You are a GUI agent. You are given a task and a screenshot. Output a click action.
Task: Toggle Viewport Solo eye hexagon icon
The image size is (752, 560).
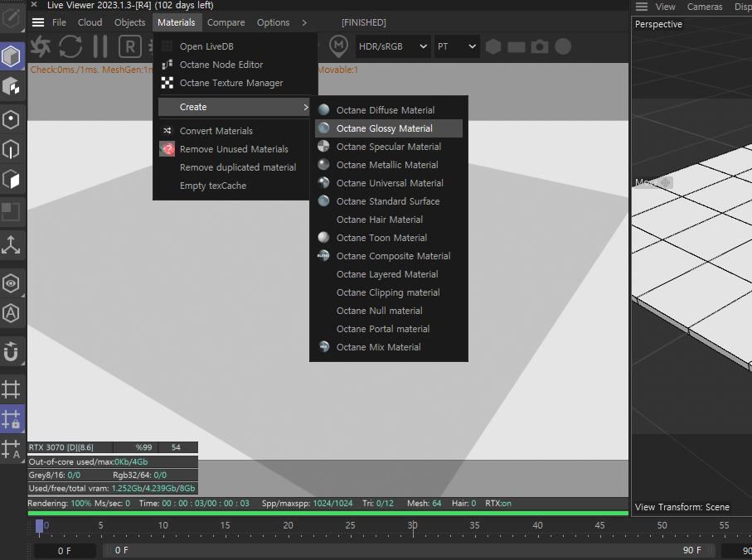point(11,283)
